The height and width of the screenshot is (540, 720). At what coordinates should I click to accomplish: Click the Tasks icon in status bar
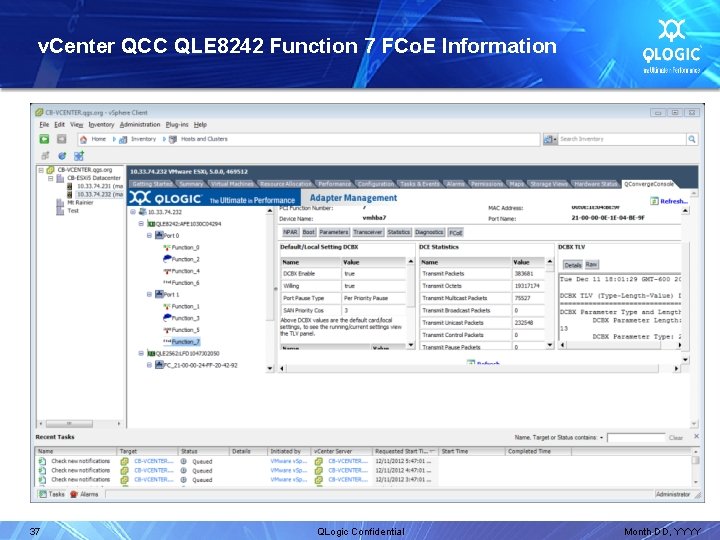click(43, 494)
